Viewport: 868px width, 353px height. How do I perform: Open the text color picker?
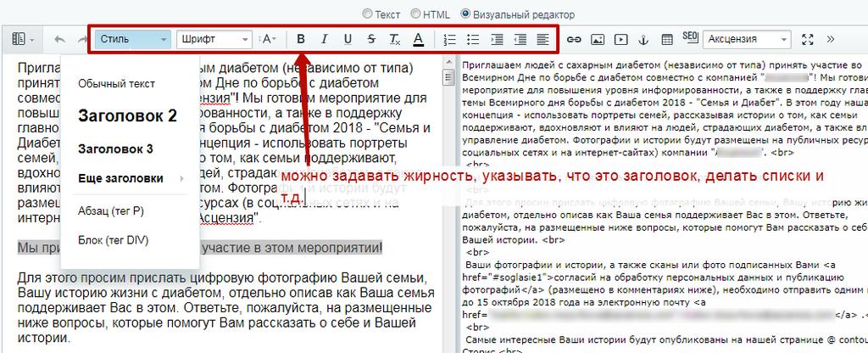419,39
